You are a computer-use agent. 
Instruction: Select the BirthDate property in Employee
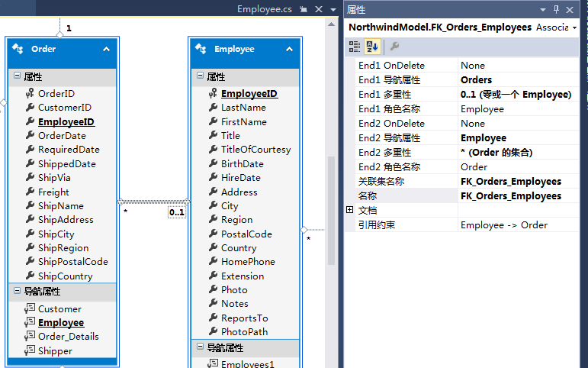pos(242,164)
